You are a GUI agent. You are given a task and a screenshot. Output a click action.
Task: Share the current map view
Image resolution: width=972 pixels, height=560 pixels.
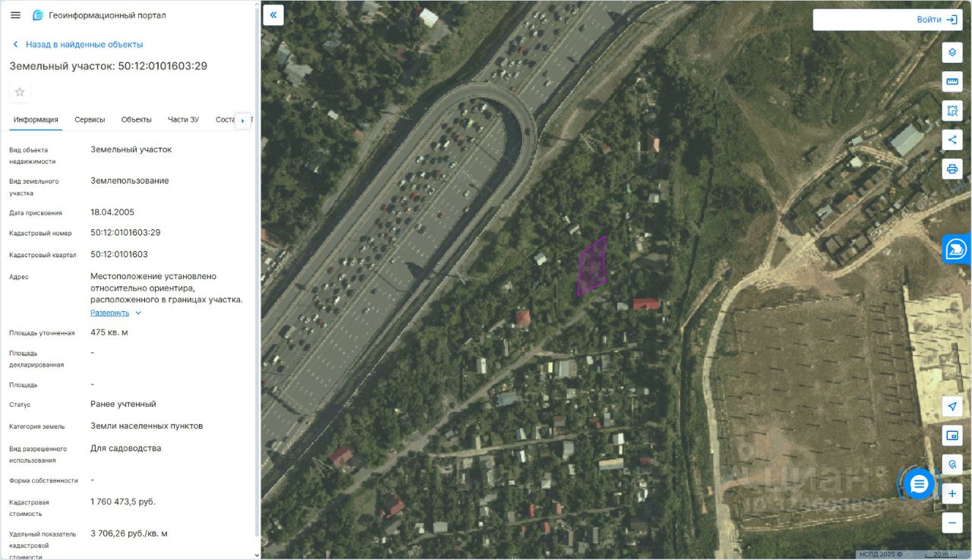click(x=952, y=140)
